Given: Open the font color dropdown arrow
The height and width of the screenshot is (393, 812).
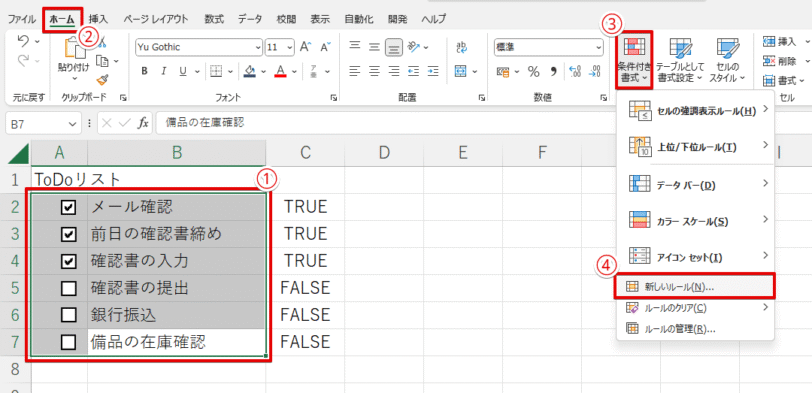Looking at the screenshot, I should (294, 71).
